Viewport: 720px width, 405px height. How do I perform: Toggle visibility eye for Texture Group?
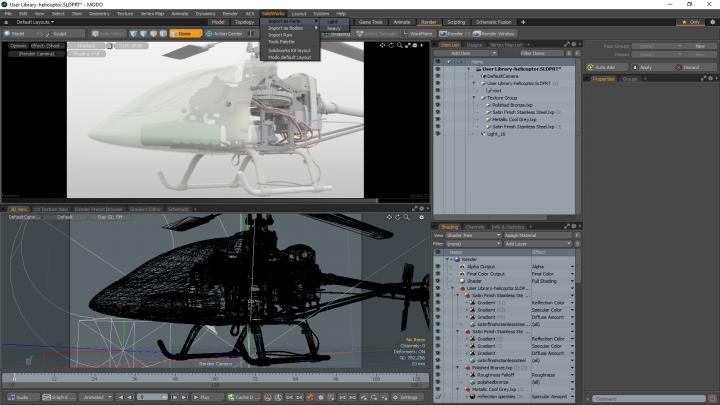point(438,97)
